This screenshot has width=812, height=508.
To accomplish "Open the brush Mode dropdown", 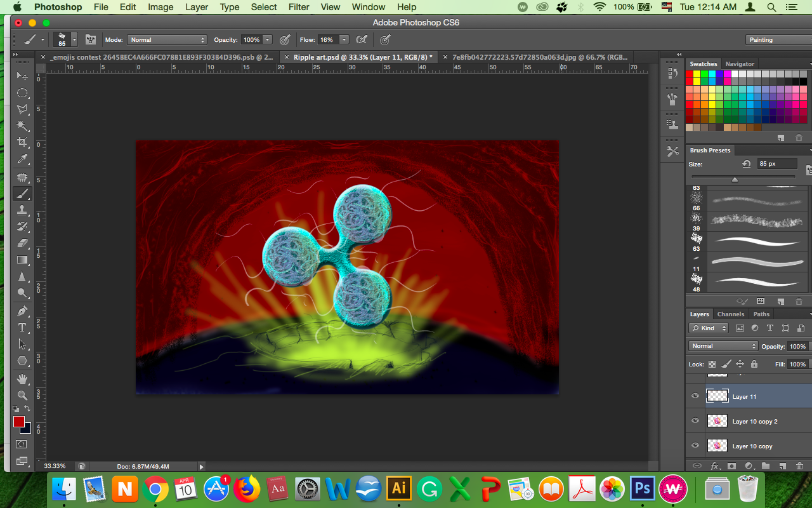I will pyautogui.click(x=167, y=39).
